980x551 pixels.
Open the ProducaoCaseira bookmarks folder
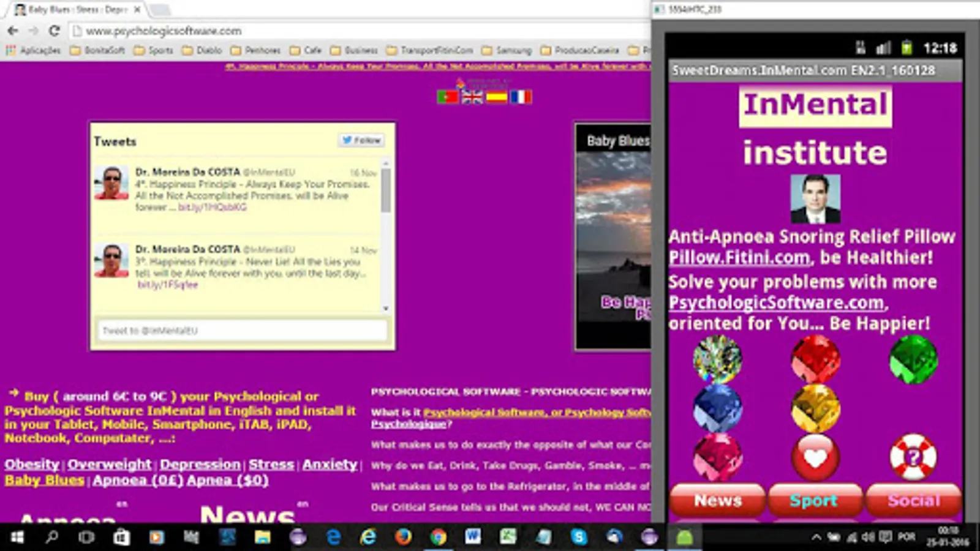(x=580, y=50)
